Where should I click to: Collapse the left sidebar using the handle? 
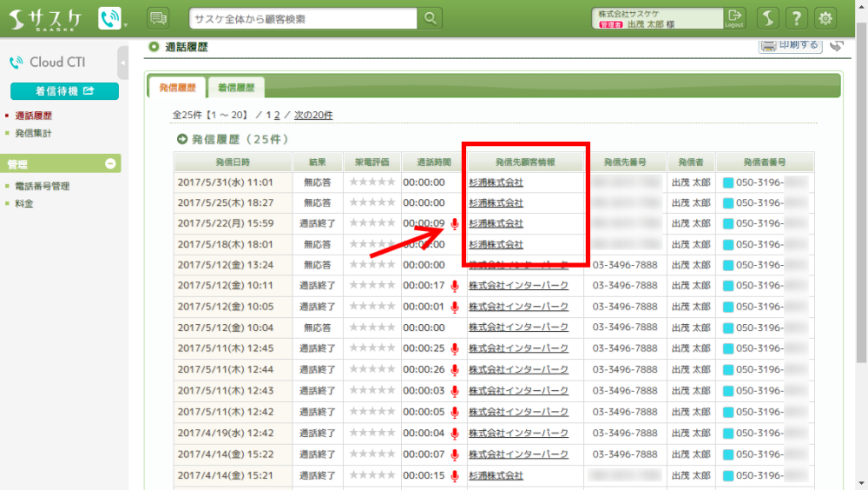123,63
